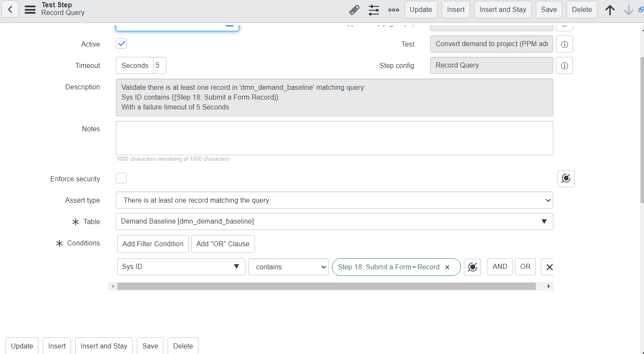The height and width of the screenshot is (354, 644).
Task: Select the data pill picker icon in the condition row
Action: 473,266
